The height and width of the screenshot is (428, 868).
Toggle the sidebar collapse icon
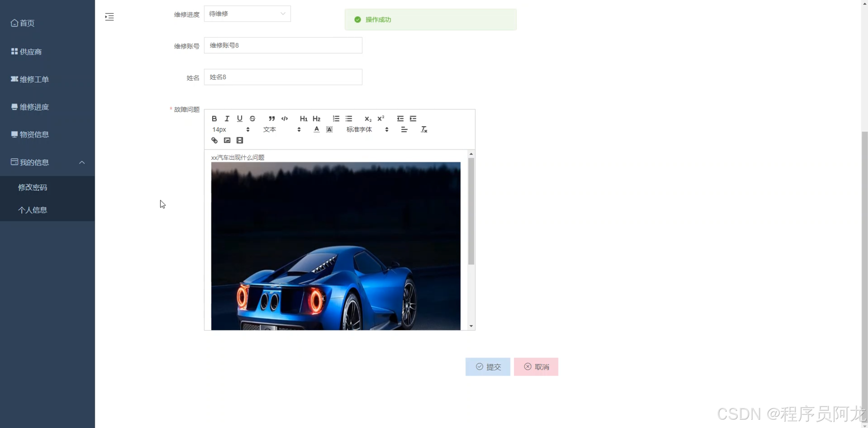tap(109, 17)
